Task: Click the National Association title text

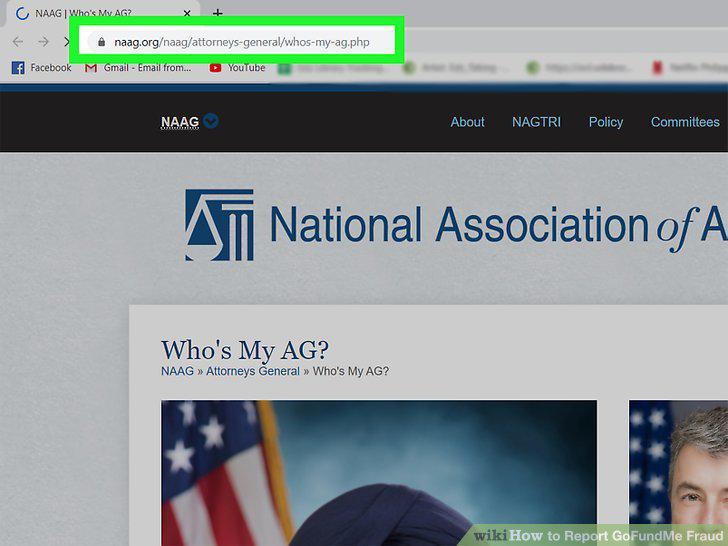Action: tap(499, 226)
